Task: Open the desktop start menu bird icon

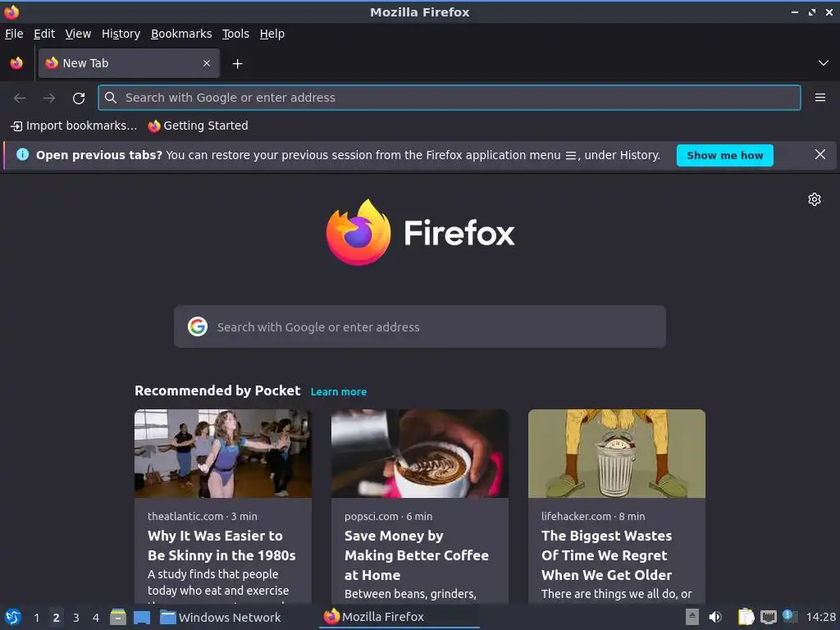Action: (13, 617)
